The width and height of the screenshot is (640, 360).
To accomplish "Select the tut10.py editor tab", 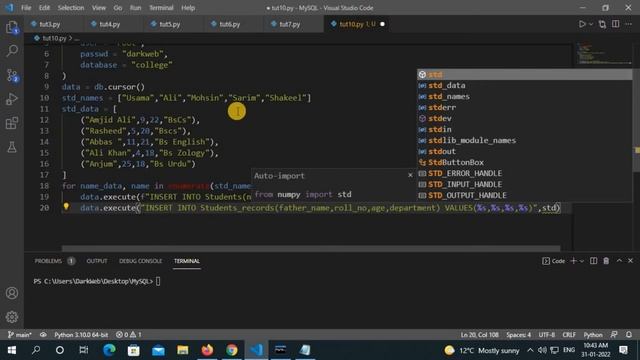I will click(357, 24).
